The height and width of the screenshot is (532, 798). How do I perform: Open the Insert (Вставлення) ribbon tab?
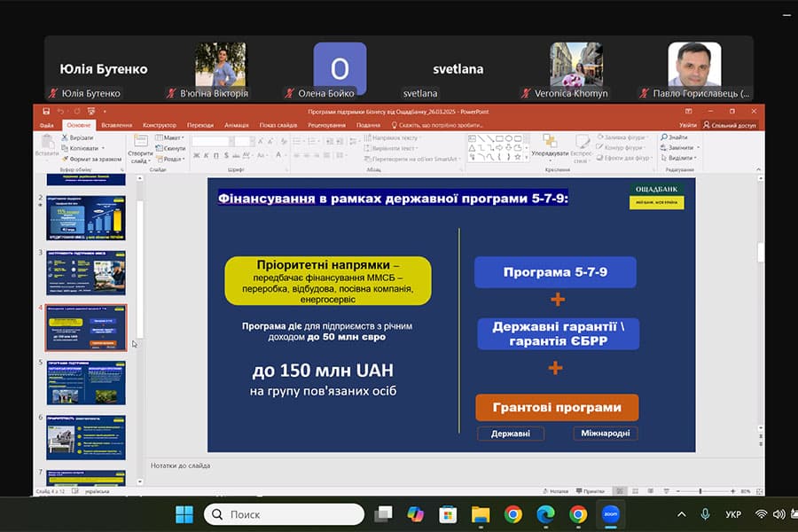pyautogui.click(x=117, y=125)
